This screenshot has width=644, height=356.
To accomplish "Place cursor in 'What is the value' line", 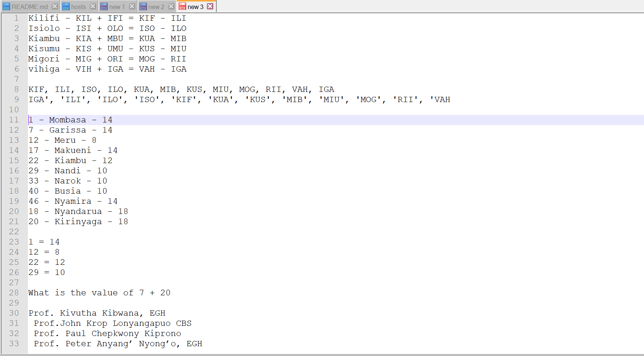I will 99,293.
